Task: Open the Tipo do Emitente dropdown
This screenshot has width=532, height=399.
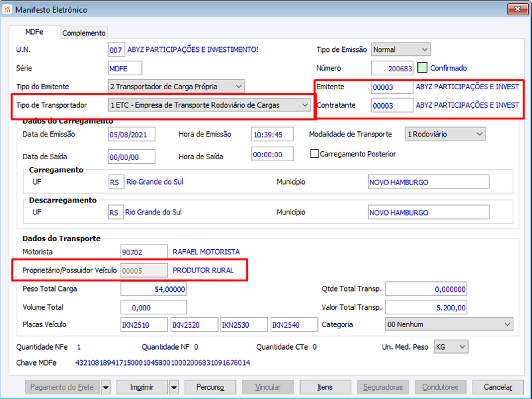Action: tap(176, 87)
